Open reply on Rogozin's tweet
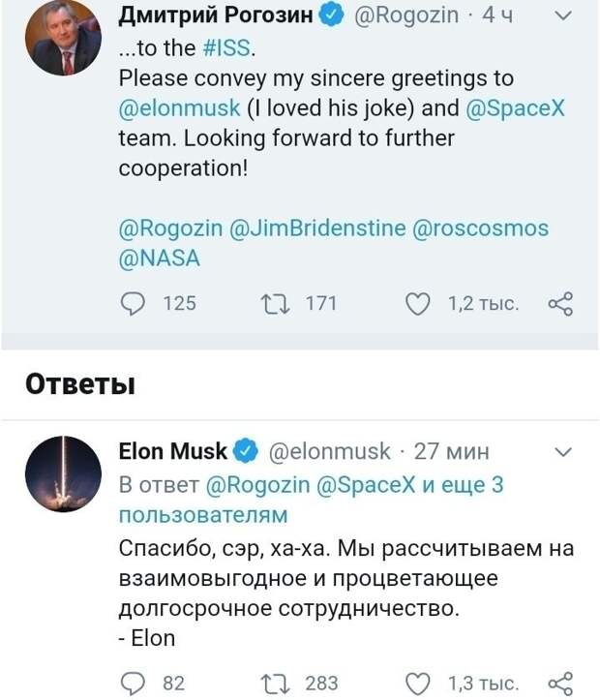The width and height of the screenshot is (600, 700). coord(133,304)
